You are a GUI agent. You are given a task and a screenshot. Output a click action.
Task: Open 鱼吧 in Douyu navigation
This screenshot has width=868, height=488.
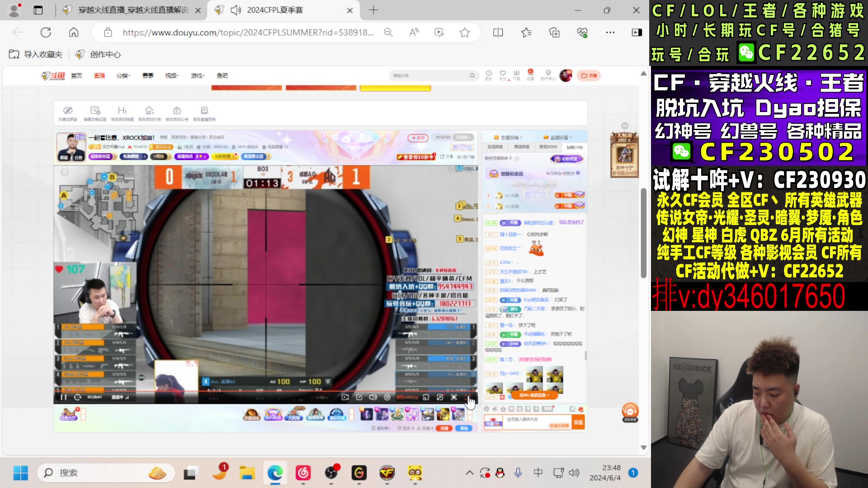click(222, 75)
